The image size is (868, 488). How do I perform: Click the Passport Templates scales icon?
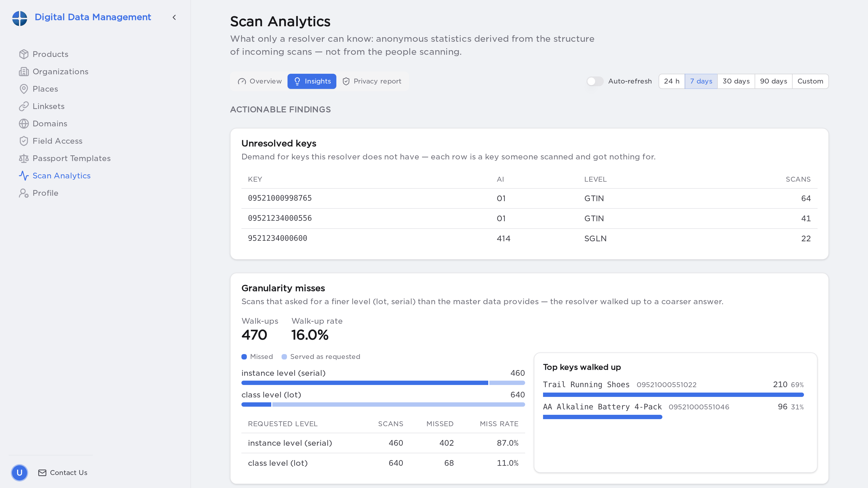[24, 158]
